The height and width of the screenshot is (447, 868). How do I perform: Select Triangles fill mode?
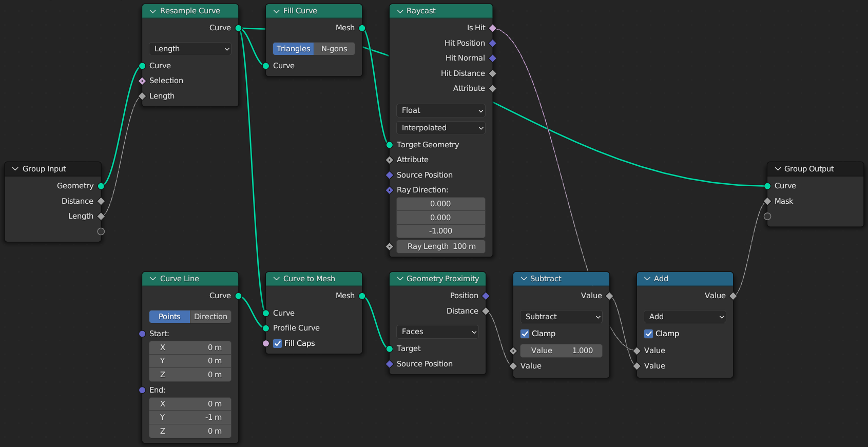pos(293,49)
